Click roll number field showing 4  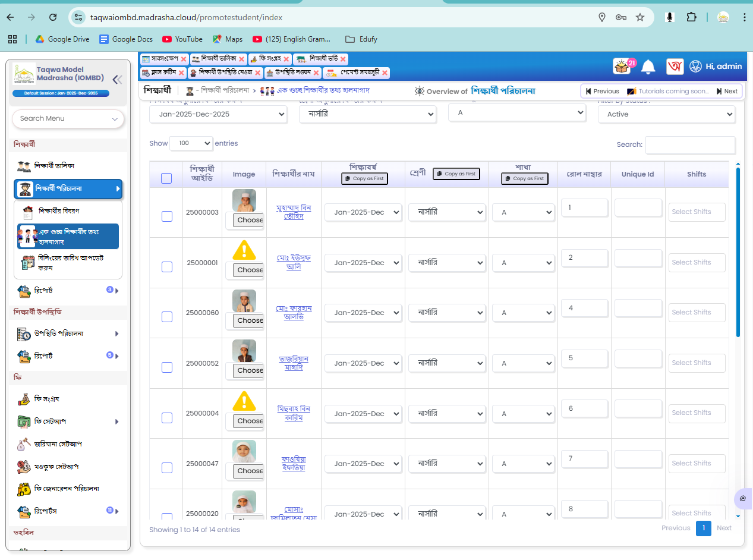(584, 308)
